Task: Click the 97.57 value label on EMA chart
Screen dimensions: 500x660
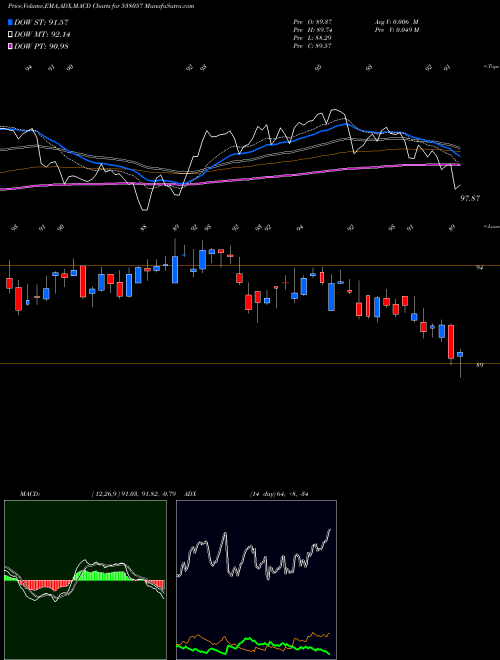Action: coord(470,198)
